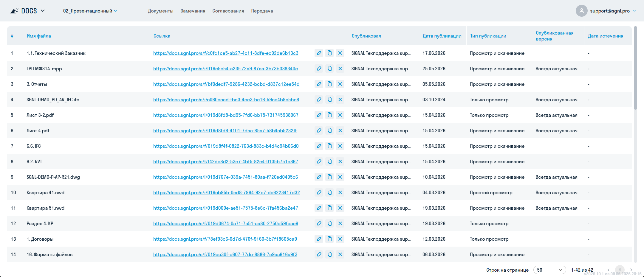The image size is (644, 277).
Task: Copy link for SGNL-DEMO-P-AP-R21.dwg row
Action: [x=329, y=177]
